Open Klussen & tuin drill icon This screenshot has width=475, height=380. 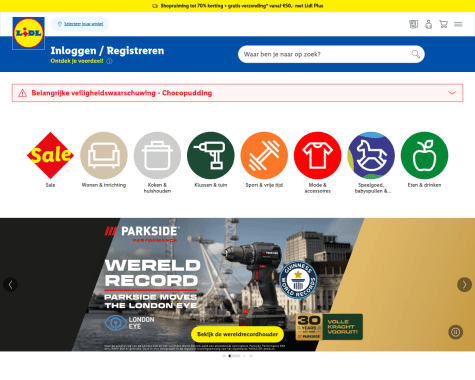tap(211, 155)
